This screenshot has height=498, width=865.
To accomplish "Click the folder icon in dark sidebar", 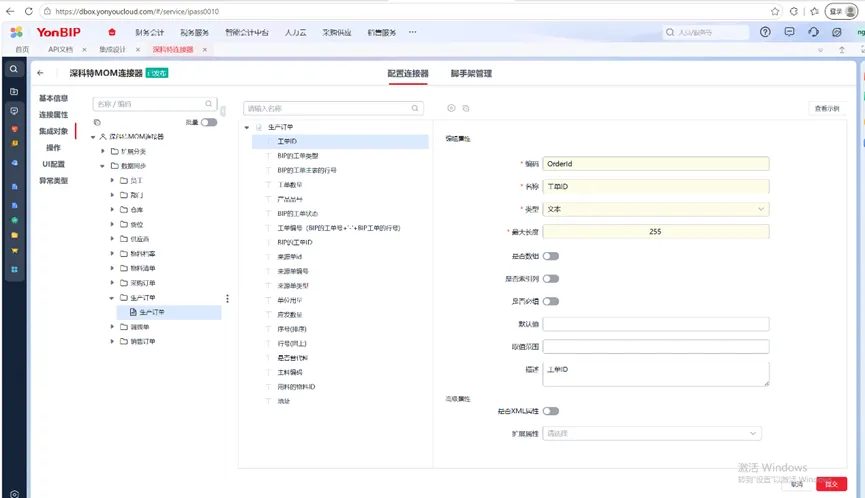I will click(x=14, y=92).
